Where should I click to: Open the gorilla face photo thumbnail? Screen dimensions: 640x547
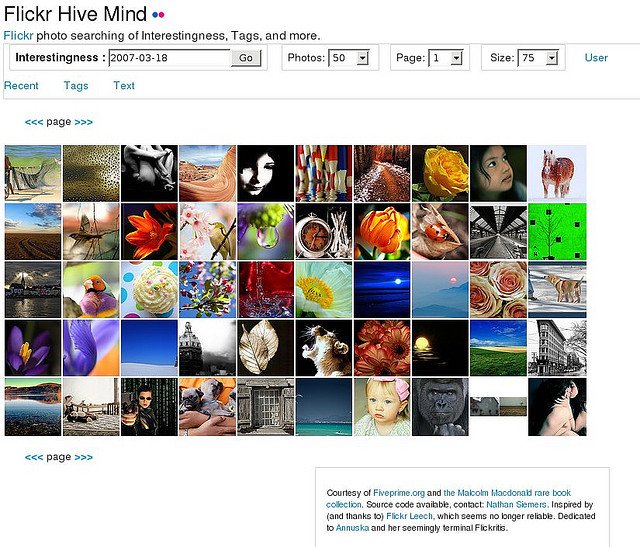pyautogui.click(x=440, y=407)
